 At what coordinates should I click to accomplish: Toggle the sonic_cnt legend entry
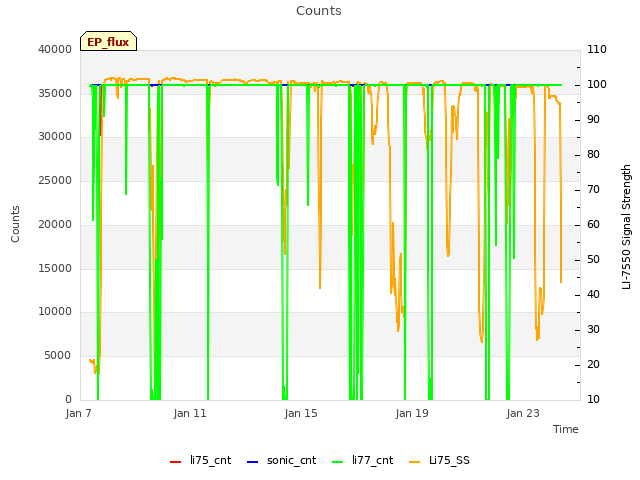(x=282, y=460)
